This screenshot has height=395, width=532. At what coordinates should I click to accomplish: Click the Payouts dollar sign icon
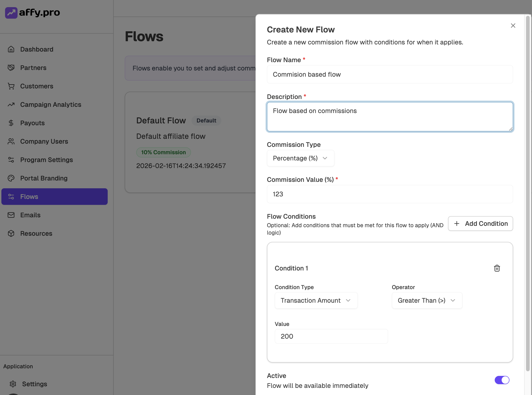[x=11, y=123]
